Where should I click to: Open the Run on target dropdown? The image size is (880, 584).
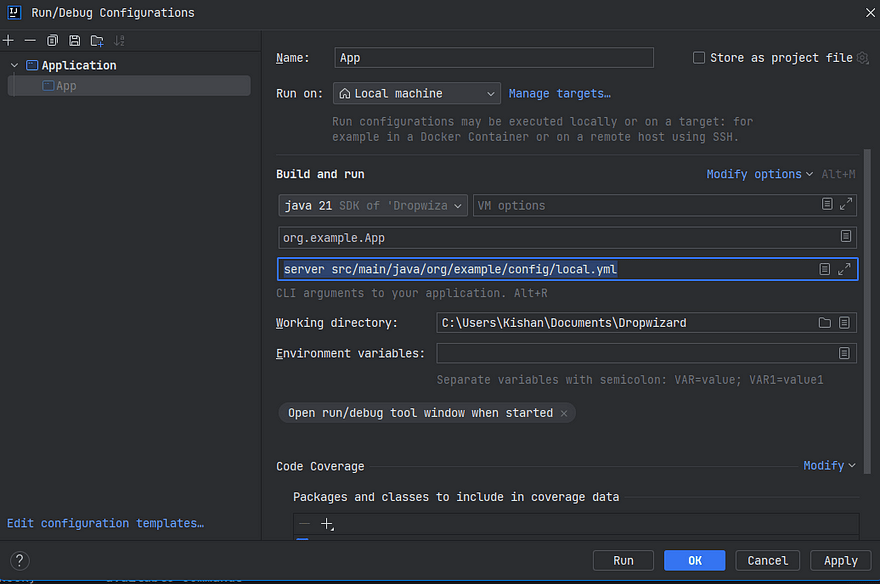[x=416, y=92]
